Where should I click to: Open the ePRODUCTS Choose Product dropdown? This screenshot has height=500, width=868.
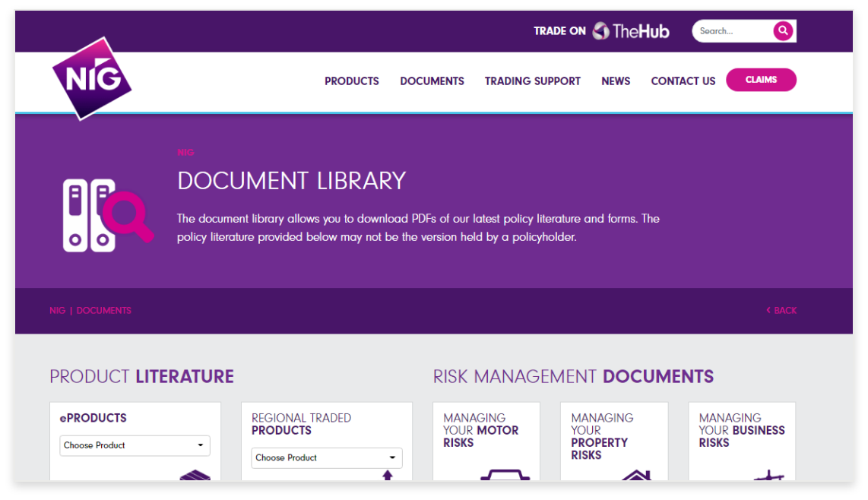click(x=135, y=446)
